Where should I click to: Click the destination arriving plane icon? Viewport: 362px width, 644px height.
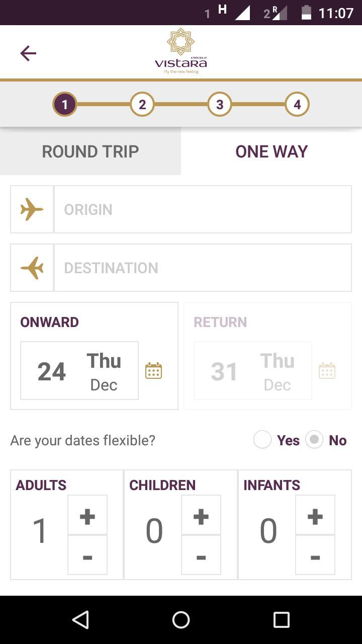tap(32, 268)
